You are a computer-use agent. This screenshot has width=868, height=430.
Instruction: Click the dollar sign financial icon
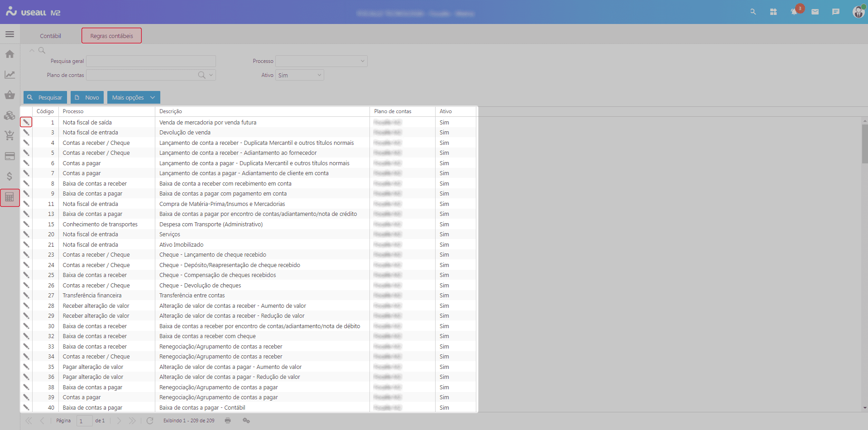(10, 177)
